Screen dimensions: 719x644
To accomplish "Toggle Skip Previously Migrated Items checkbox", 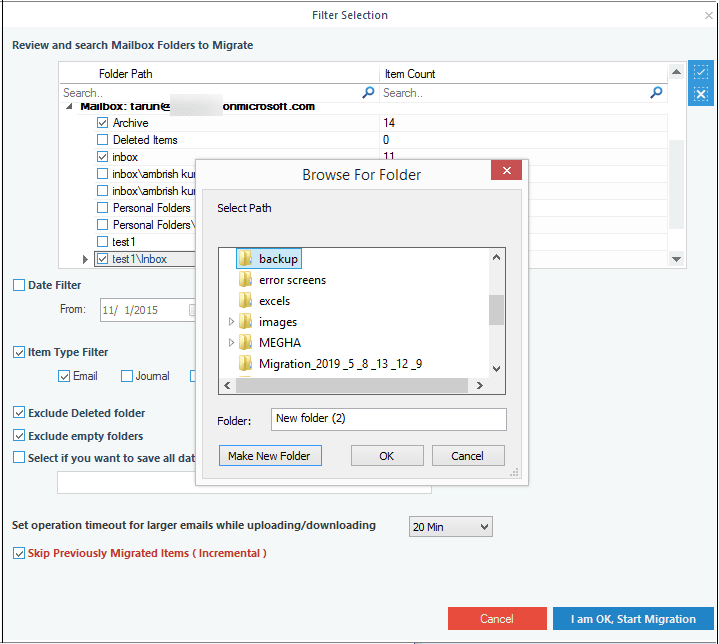I will pos(19,553).
